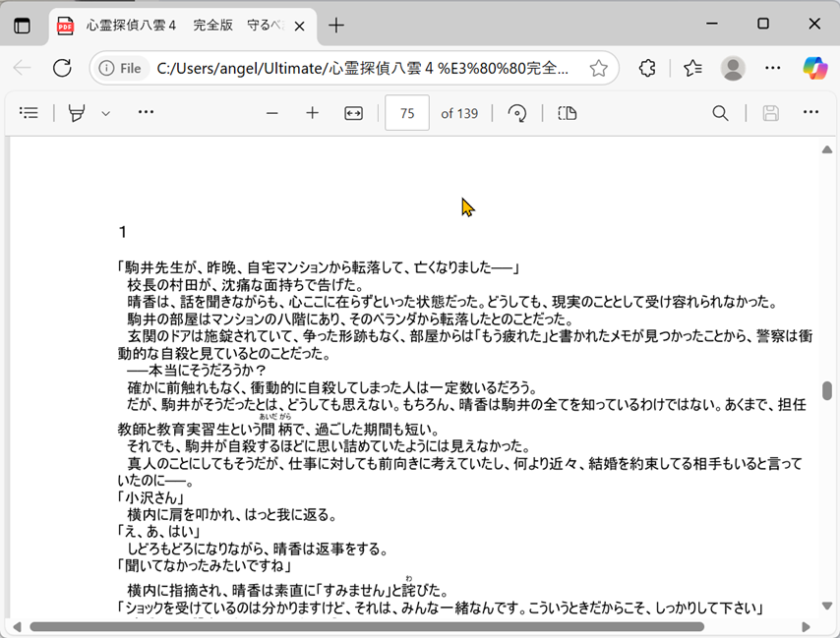Click the line 「え、あ、はい」
840x638 pixels.
(158, 532)
